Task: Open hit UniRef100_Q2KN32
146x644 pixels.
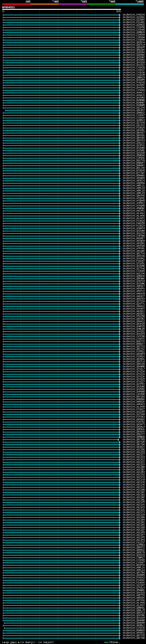Action: point(133,25)
